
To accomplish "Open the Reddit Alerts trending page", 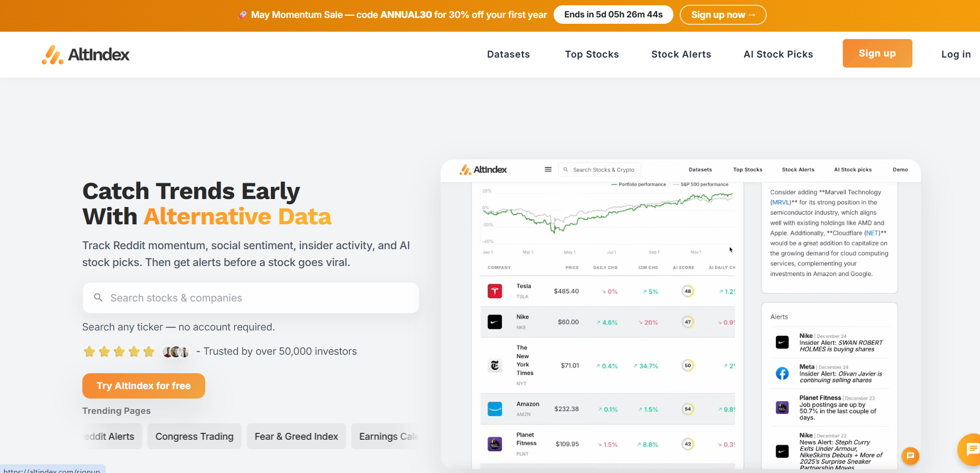I will [112, 437].
